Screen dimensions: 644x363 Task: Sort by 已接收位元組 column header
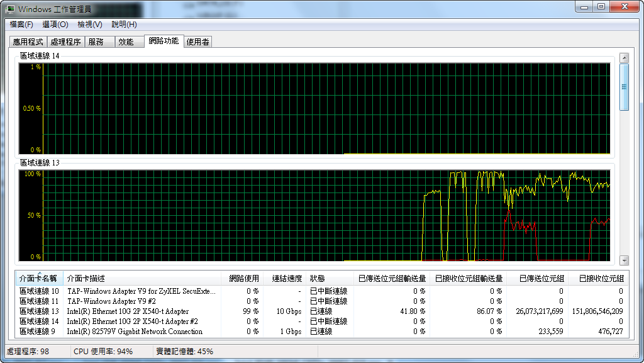coord(598,279)
